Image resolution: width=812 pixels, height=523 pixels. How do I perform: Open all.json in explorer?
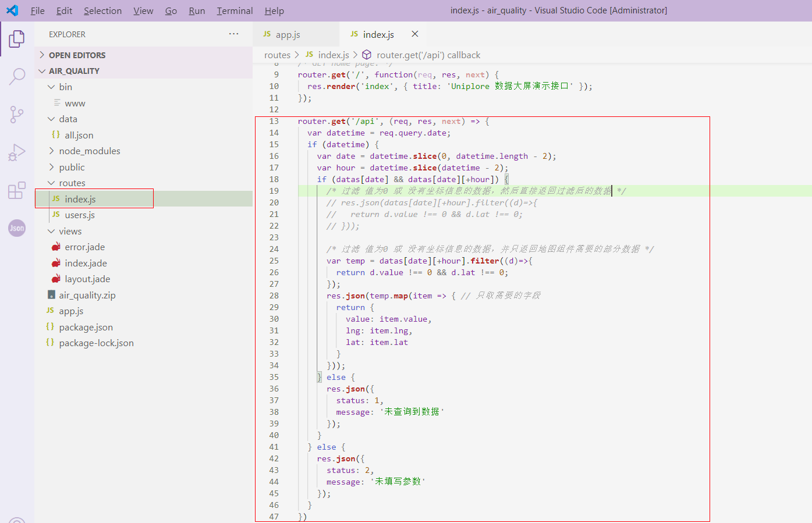(144, 135)
